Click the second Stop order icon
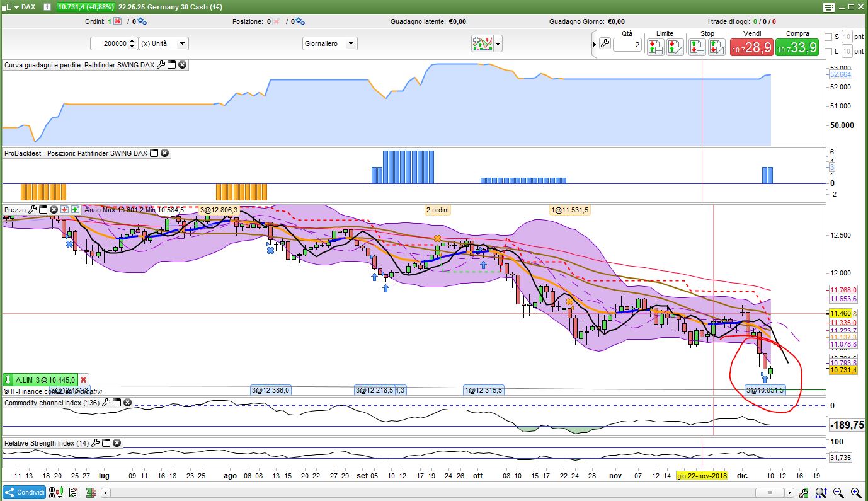Image resolution: width=868 pixels, height=501 pixels. pyautogui.click(x=717, y=47)
